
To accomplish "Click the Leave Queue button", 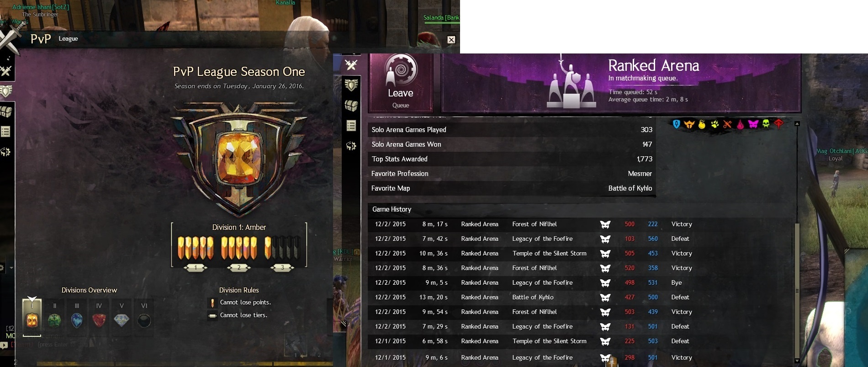I will 401,83.
